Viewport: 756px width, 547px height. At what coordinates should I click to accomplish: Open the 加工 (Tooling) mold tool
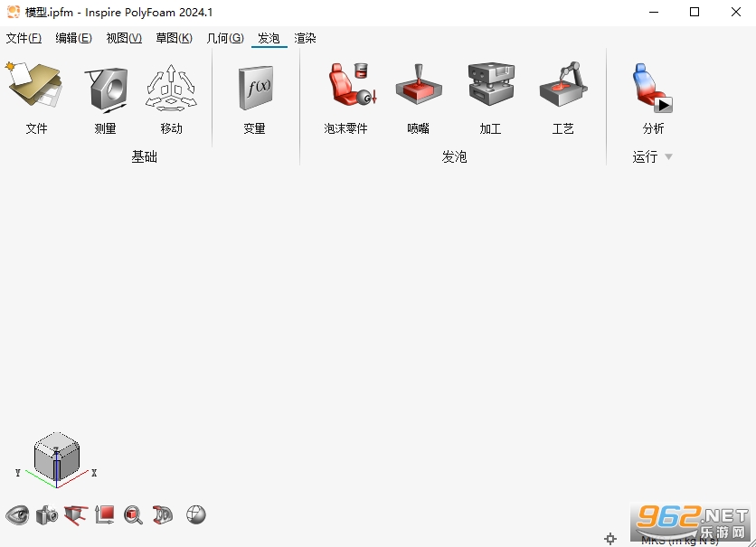click(491, 83)
